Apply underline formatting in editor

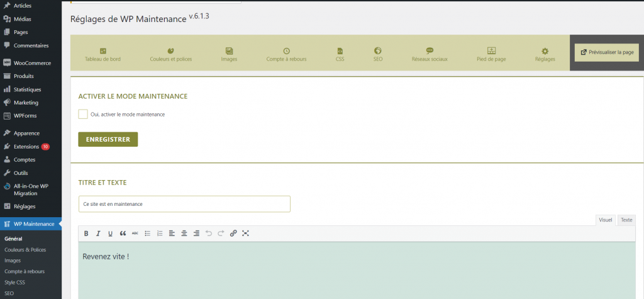(x=110, y=233)
